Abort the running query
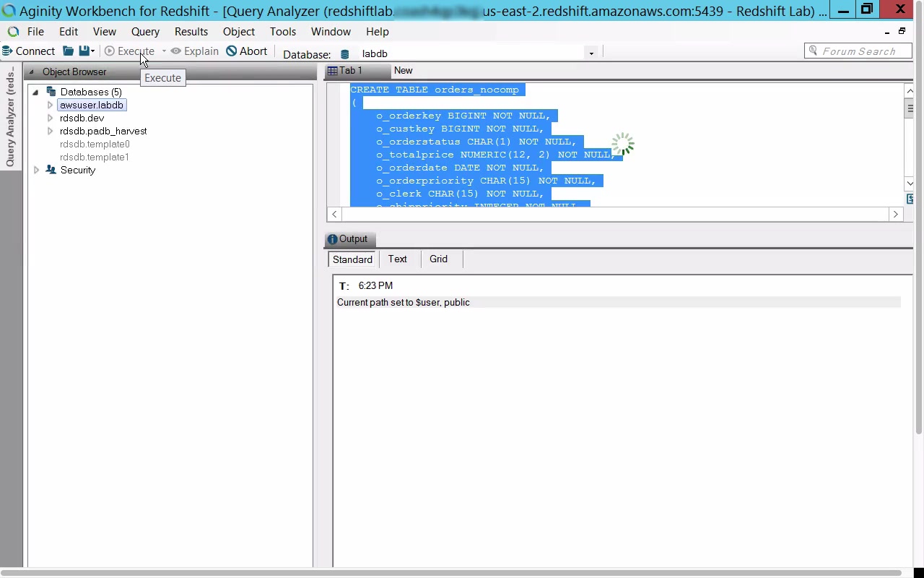Viewport: 924px width, 578px height. click(x=247, y=51)
